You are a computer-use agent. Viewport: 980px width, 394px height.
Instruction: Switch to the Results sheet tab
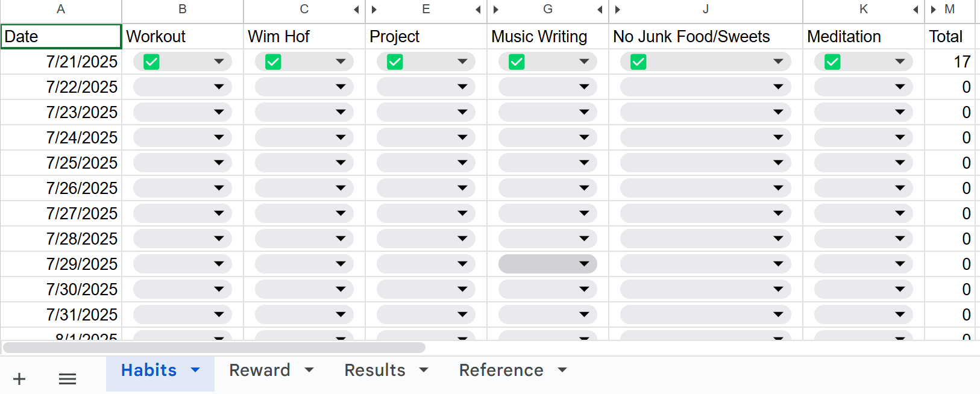375,370
